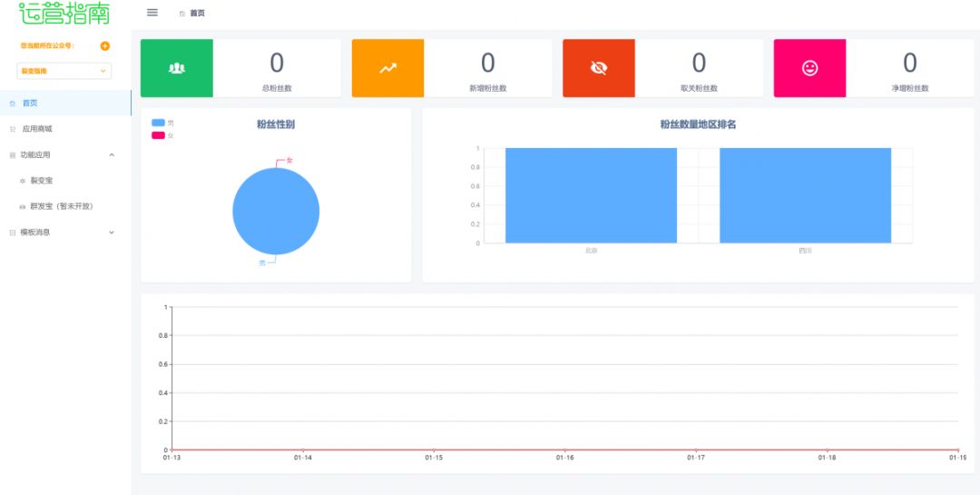Screen dimensions: 980x495
Task: Open 应用商城 from the sidebar
Action: (x=37, y=129)
